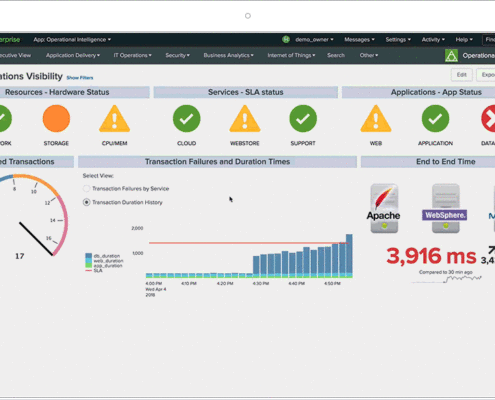Click the Compared to 30 min ago sparkline

(447, 279)
